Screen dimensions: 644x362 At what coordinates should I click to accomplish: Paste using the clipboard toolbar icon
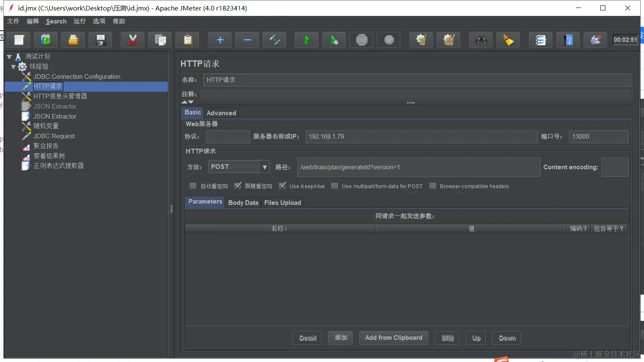point(187,40)
